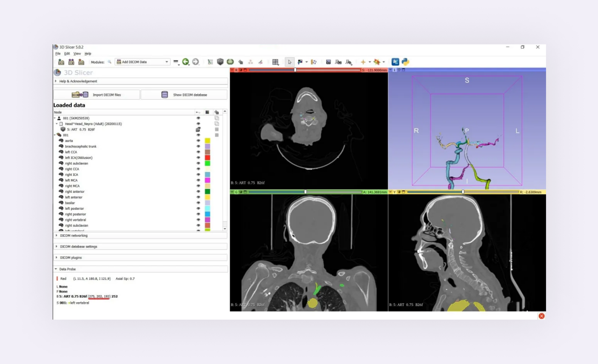The image size is (598, 364).
Task: Select the markups place flag tool
Action: [300, 62]
